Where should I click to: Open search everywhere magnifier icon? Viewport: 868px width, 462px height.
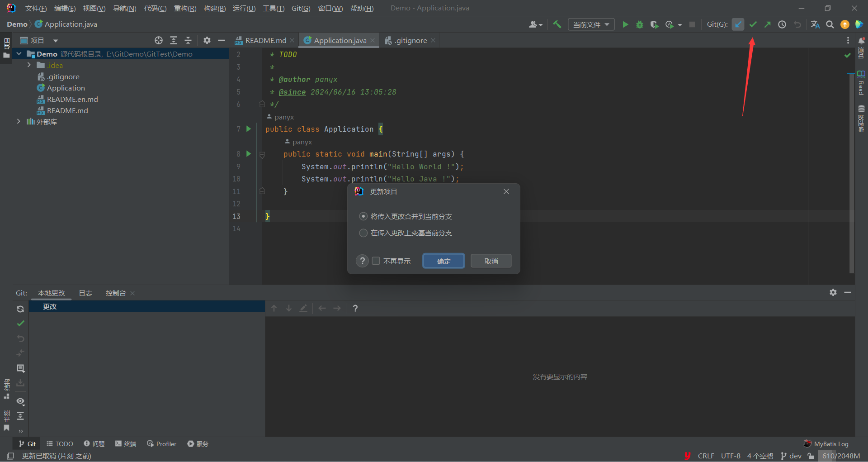[830, 24]
